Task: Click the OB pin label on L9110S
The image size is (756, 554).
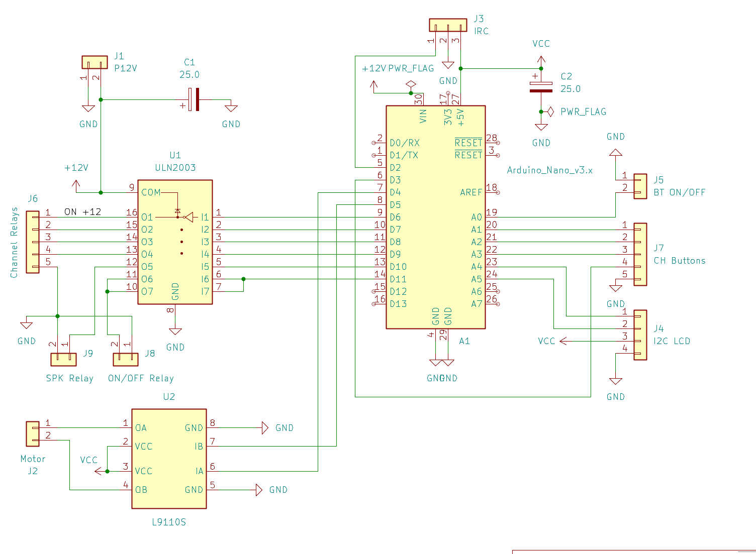Action: tap(141, 490)
